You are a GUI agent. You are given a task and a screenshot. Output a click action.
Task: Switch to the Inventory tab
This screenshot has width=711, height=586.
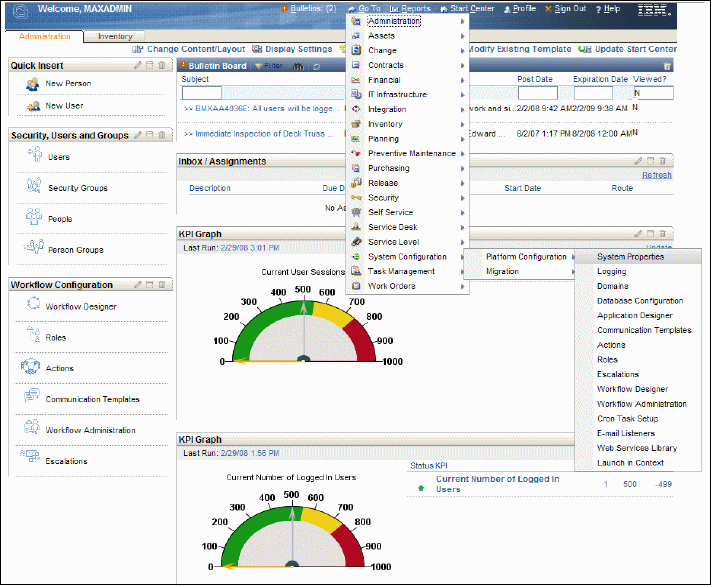coord(115,36)
